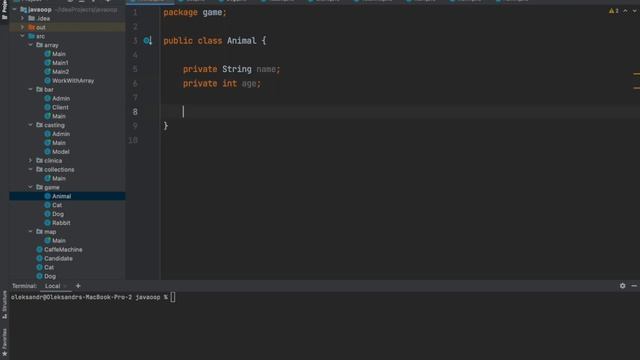Select Main class icon under array package
Viewport: 640px width, 360px height.
pos(47,54)
